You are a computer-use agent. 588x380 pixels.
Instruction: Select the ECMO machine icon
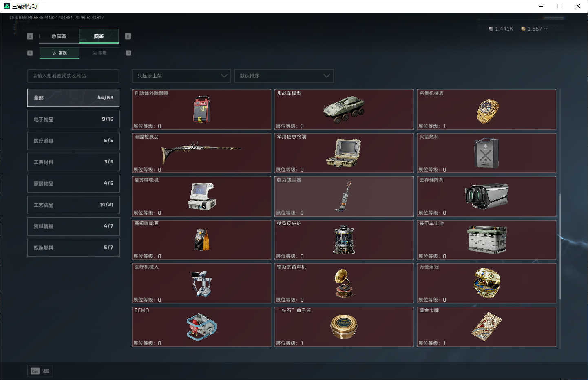[x=201, y=327]
